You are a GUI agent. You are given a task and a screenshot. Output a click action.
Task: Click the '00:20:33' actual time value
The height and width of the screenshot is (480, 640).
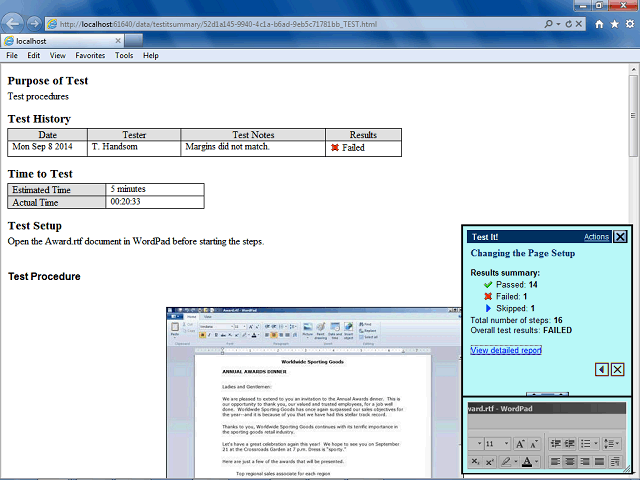coord(125,202)
